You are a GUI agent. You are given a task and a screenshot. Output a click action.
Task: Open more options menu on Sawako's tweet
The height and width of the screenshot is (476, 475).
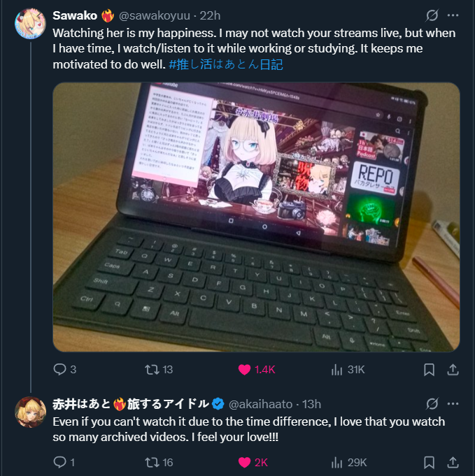[453, 15]
